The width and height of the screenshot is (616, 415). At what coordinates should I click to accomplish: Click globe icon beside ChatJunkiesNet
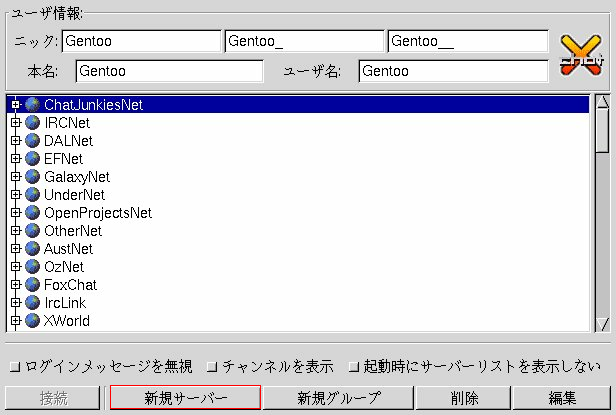[x=33, y=105]
